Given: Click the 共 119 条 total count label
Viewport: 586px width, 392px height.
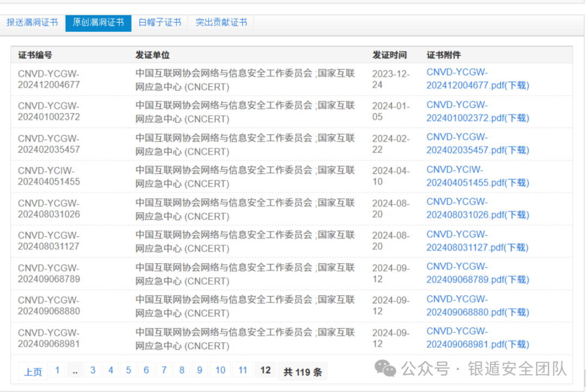Looking at the screenshot, I should (302, 371).
